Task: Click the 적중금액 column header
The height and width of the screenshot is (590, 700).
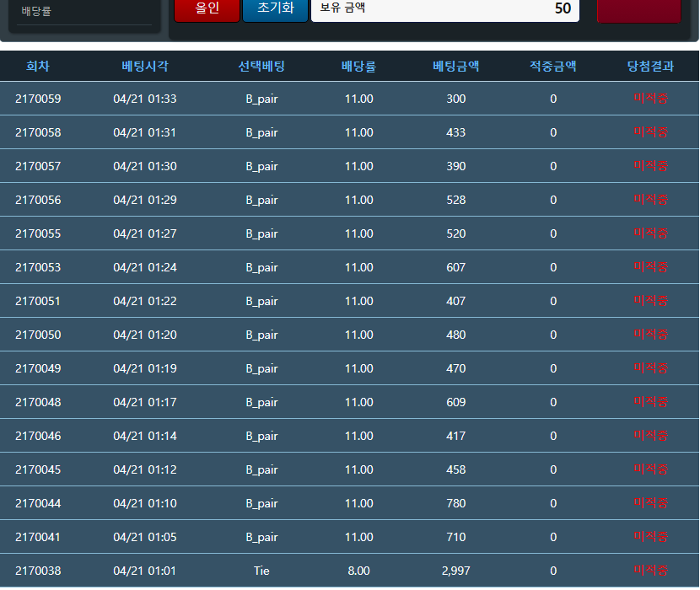Action: pos(552,66)
